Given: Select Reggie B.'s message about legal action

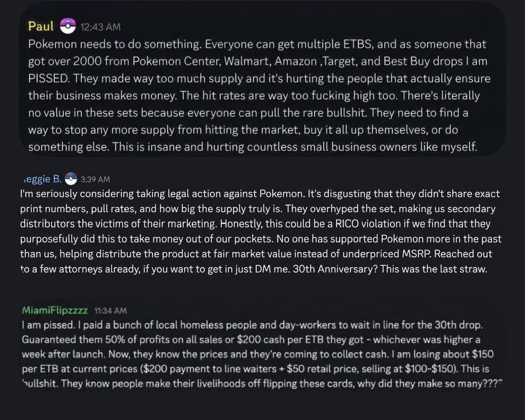Looking at the screenshot, I should [x=260, y=231].
